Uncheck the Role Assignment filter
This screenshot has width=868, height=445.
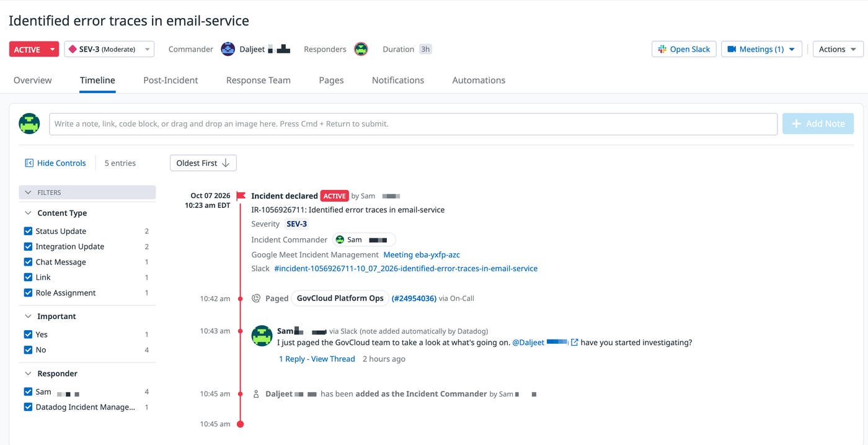pyautogui.click(x=28, y=293)
